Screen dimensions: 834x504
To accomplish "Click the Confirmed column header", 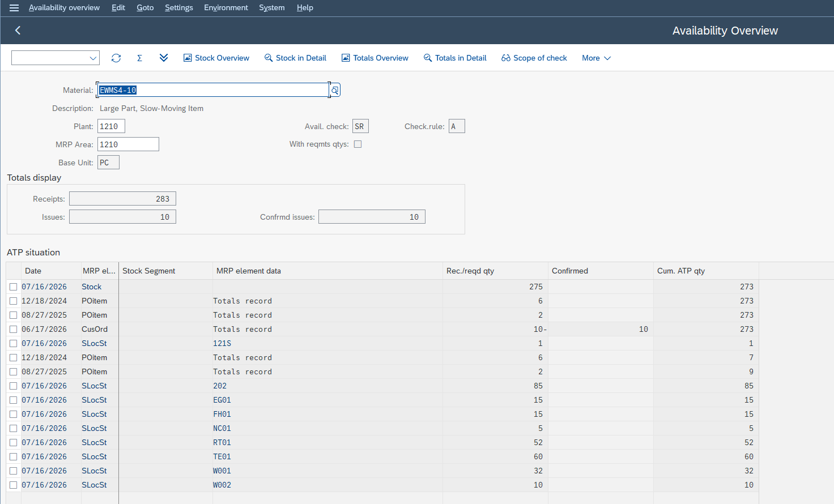I will [601, 271].
